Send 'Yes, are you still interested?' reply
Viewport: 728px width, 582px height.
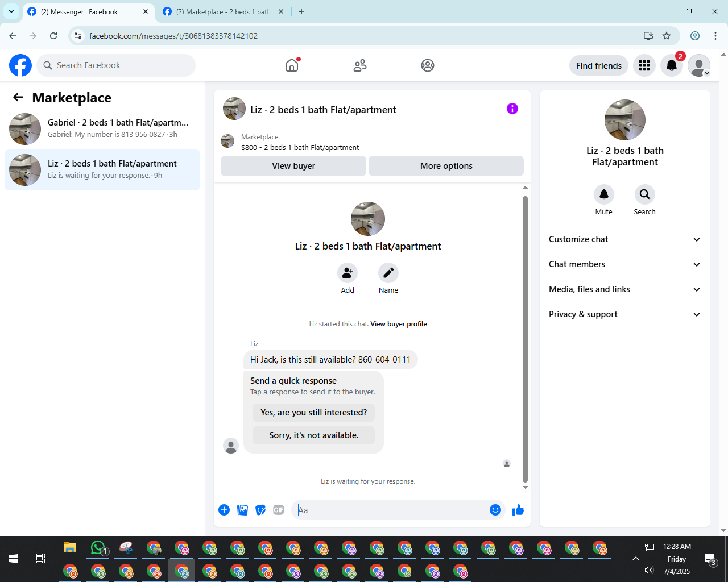pos(314,413)
